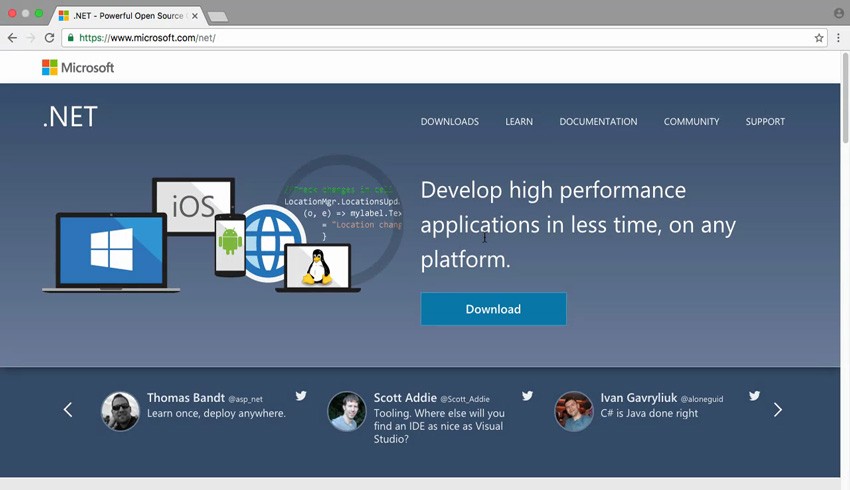
Task: Click the Microsoft logo
Action: (78, 67)
